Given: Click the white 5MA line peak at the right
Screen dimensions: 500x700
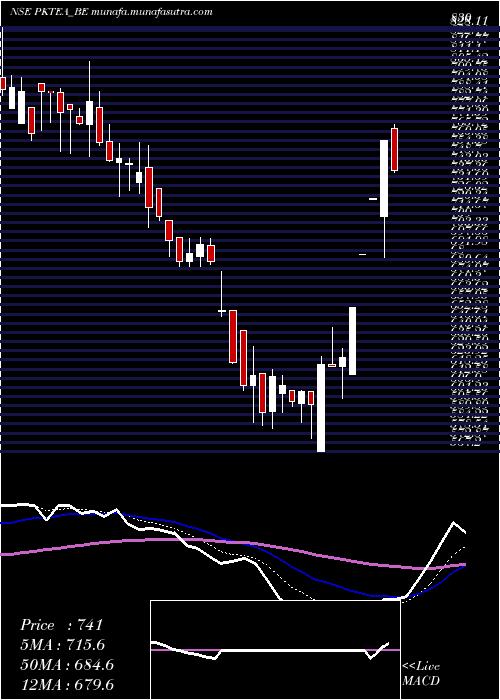Looking at the screenshot, I should 454,522.
